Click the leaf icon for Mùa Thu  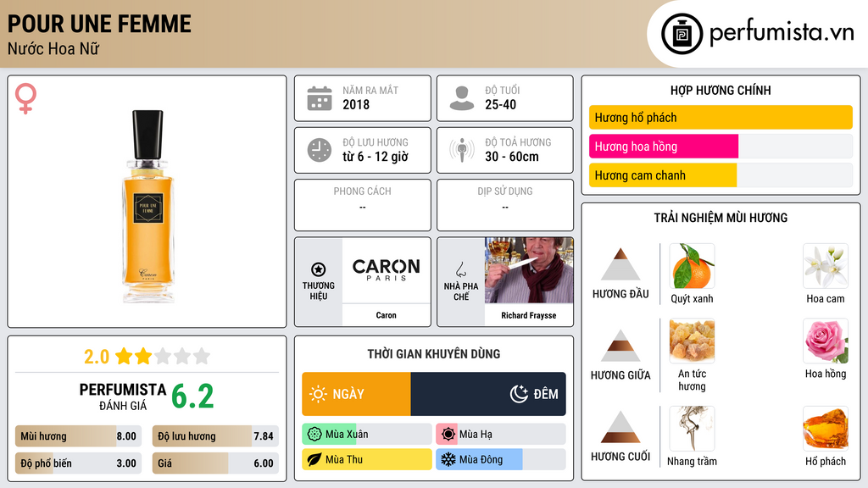[314, 459]
